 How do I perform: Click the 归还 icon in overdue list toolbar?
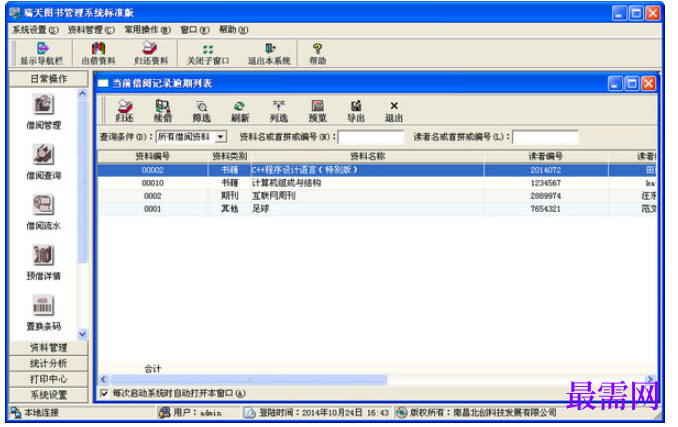pos(125,106)
